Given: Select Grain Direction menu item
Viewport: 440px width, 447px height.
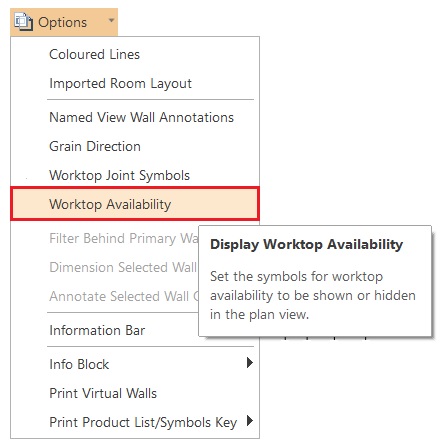Looking at the screenshot, I should 135,146.
